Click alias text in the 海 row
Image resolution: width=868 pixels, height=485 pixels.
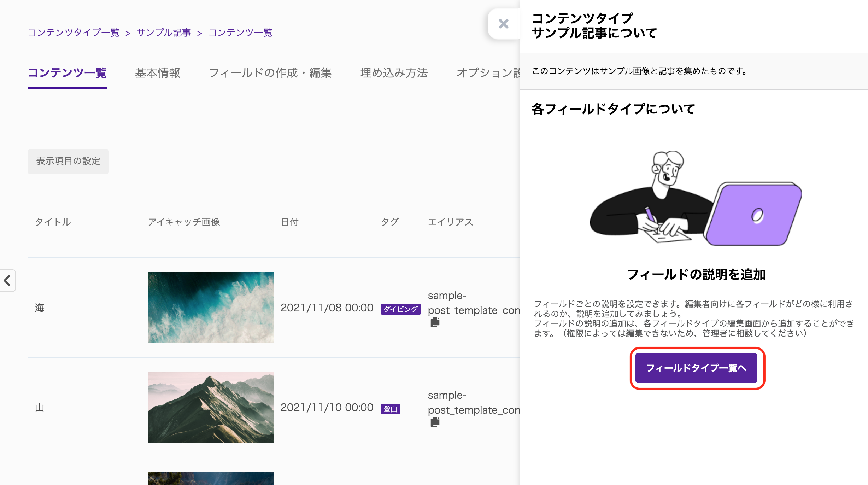coord(474,303)
